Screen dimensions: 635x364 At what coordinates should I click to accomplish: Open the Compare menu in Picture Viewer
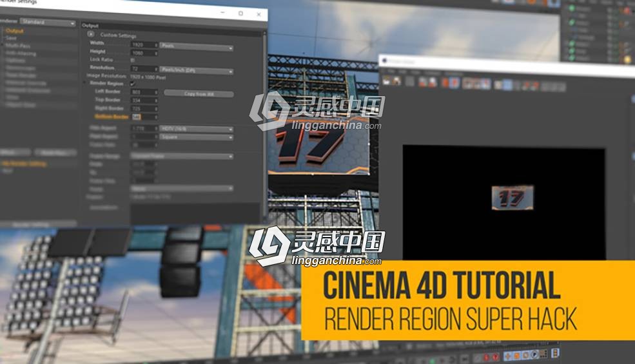432,73
